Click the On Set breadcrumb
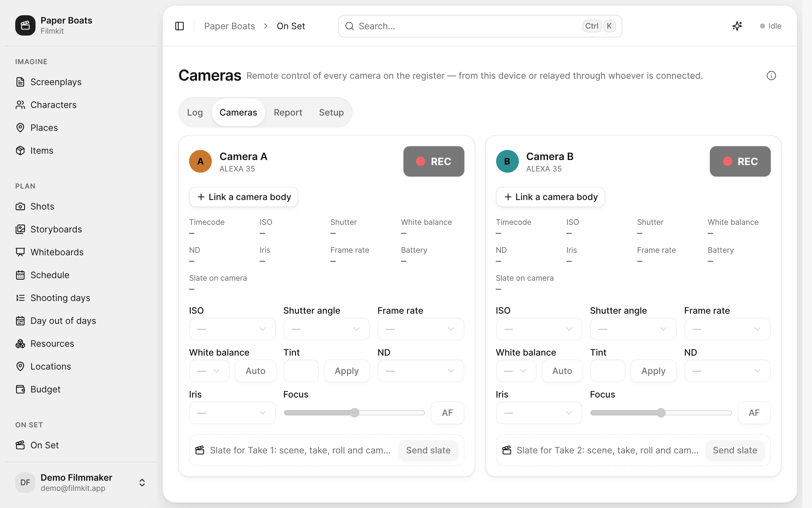 pyautogui.click(x=291, y=26)
